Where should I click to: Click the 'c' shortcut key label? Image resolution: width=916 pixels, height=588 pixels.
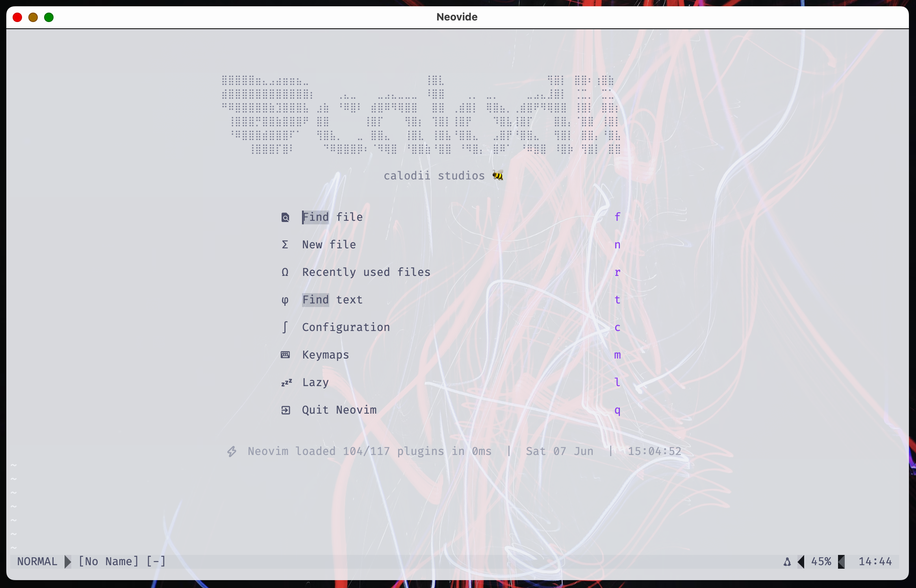(x=617, y=327)
